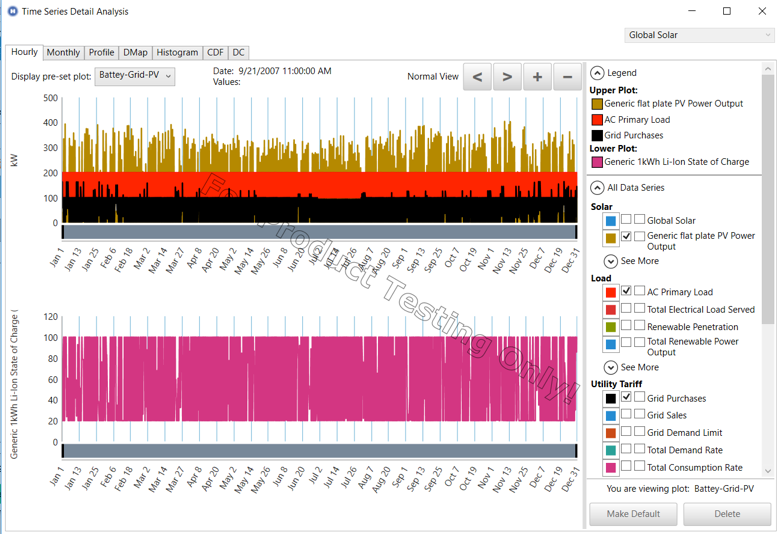Open the Global Solar dropdown at top right

point(699,35)
